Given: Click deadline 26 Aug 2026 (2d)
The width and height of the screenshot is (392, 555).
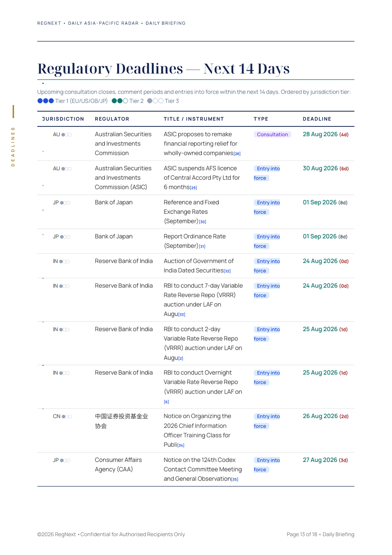Looking at the screenshot, I should tap(326, 416).
